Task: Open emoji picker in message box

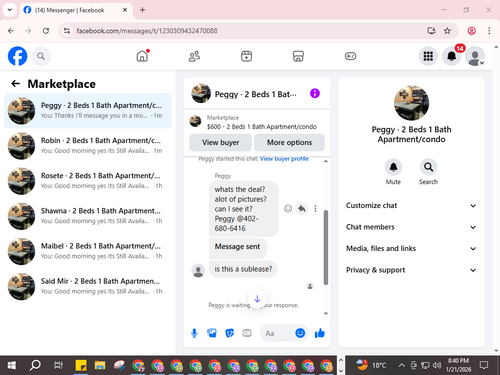Action: point(300,333)
